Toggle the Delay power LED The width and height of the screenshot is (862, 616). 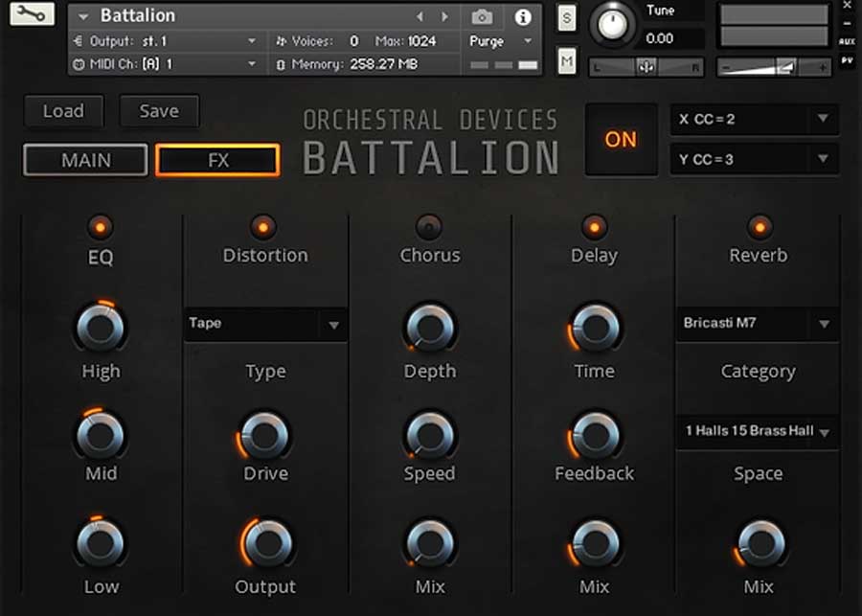coord(594,227)
